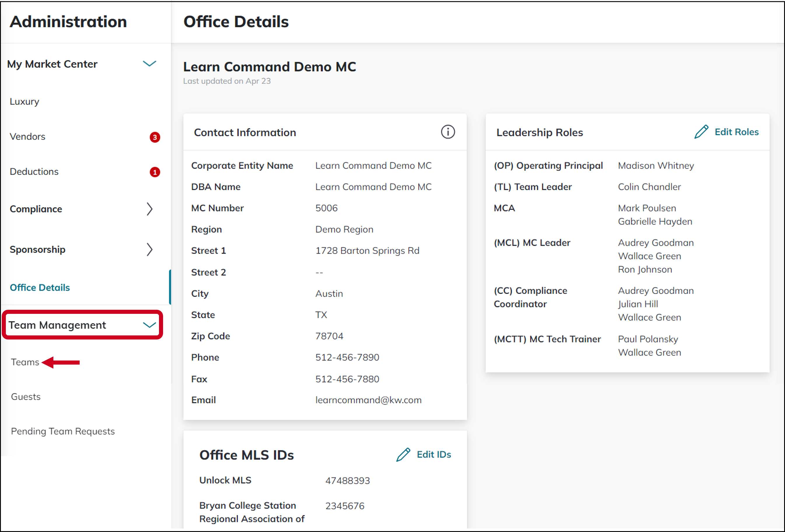Click the Administration heading
785x532 pixels.
68,22
